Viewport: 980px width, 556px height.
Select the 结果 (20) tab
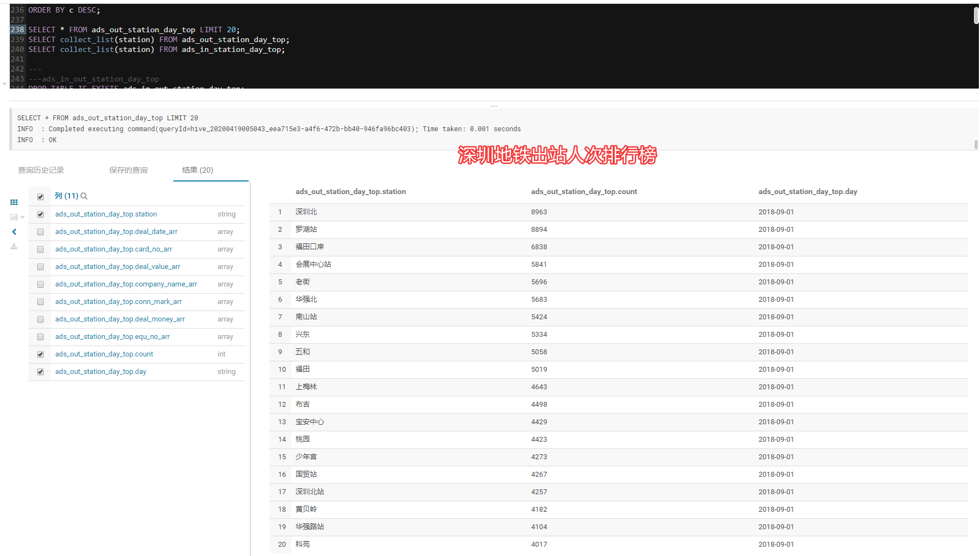click(198, 170)
